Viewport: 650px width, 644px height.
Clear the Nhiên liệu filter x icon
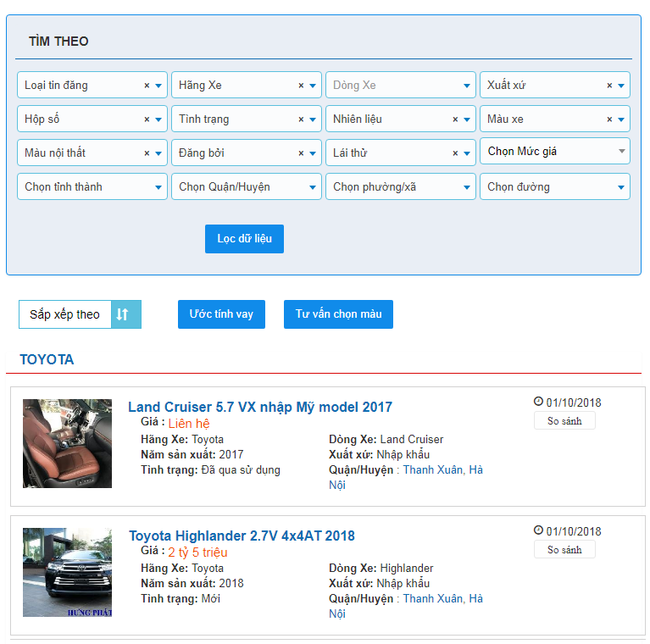coord(455,119)
